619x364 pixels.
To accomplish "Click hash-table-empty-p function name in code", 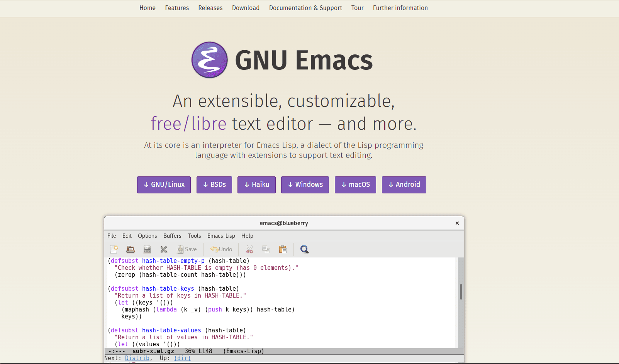I will click(x=173, y=261).
